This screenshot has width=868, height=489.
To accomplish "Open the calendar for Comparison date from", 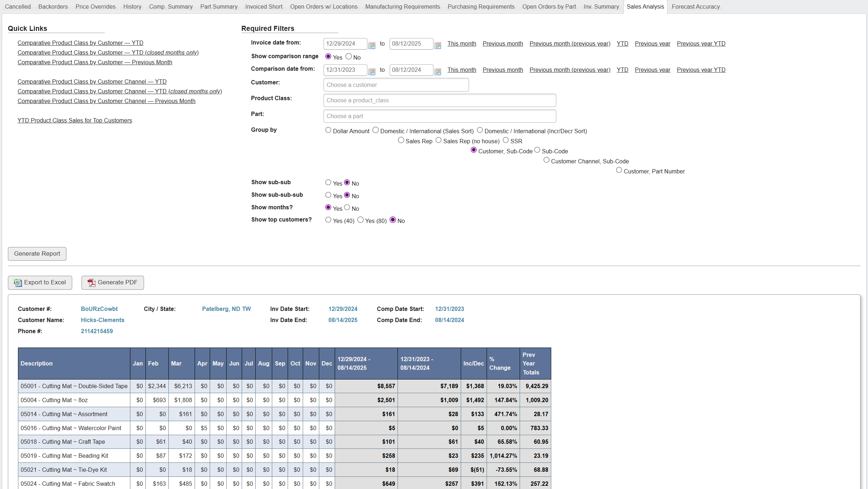I will coord(372,70).
